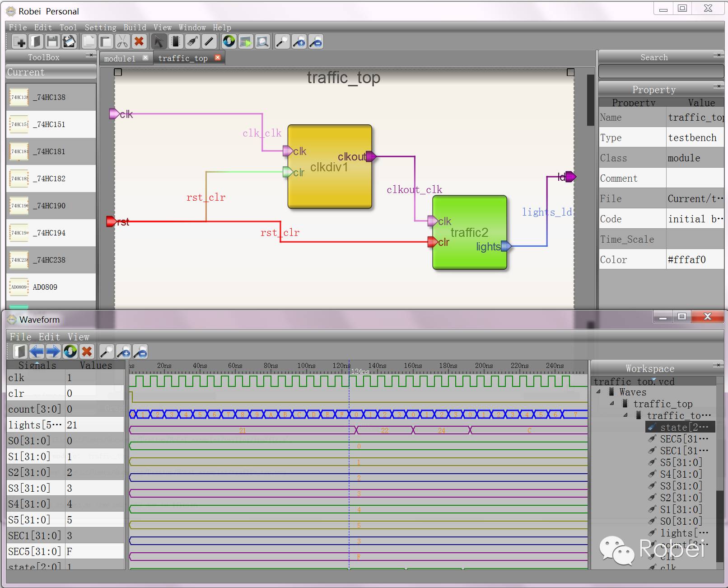Select the add port connector tool
Screen dimensions: 728x588
coord(192,42)
